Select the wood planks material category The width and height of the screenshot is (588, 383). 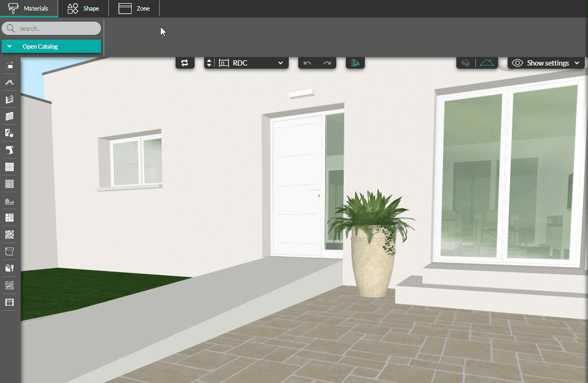click(x=10, y=184)
